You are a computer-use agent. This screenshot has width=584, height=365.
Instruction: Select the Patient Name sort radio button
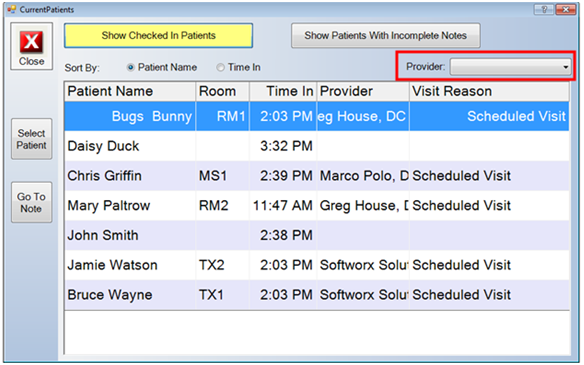coord(130,67)
